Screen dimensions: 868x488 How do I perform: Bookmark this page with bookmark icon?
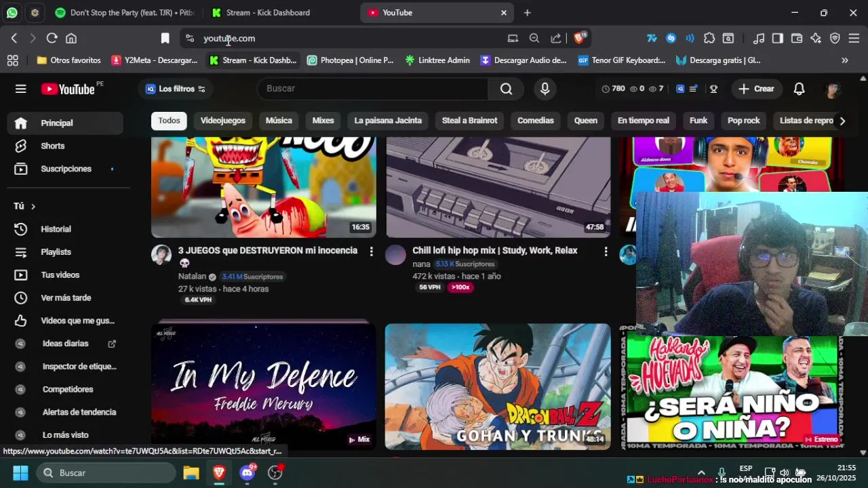165,39
